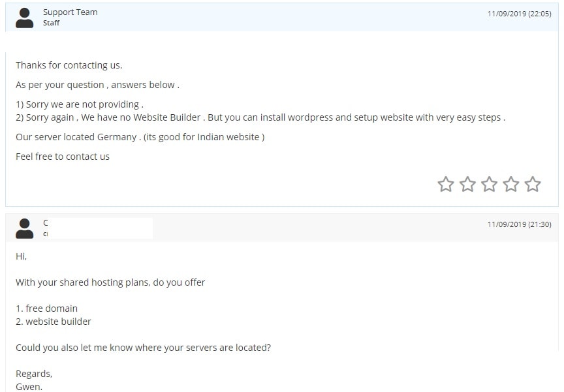Rate the staff reply one star

(446, 184)
